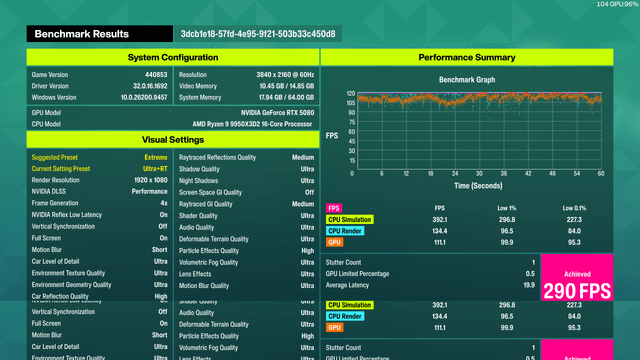Click the Visual Settings header
Image resolution: width=640 pixels, height=360 pixels.
(173, 140)
